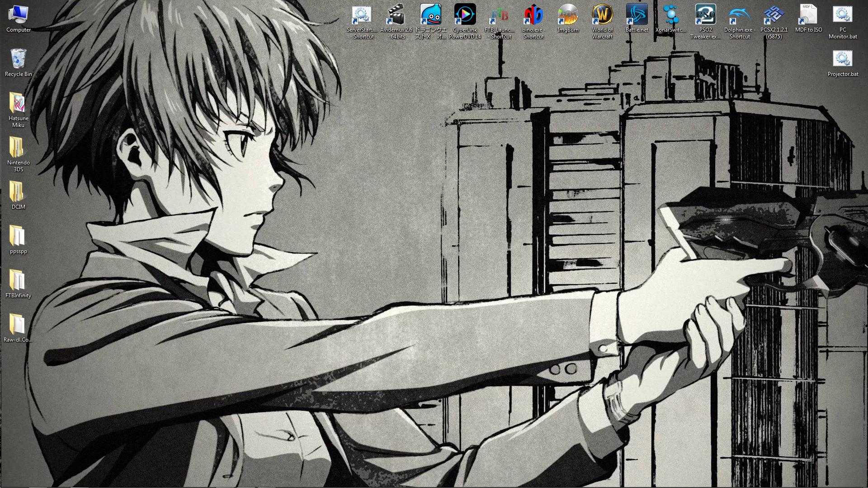Viewport: 868px width, 488px height.
Task: Select the Hatsune Miku folder
Action: click(19, 110)
